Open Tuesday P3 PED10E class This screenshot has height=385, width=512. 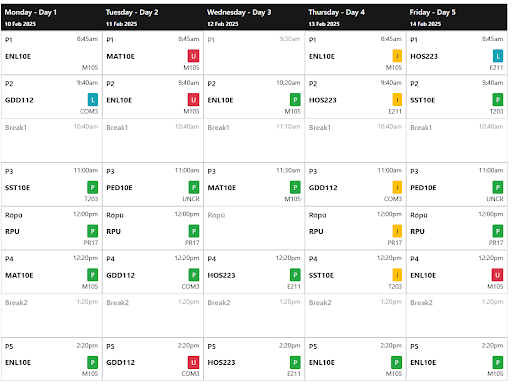(153, 184)
